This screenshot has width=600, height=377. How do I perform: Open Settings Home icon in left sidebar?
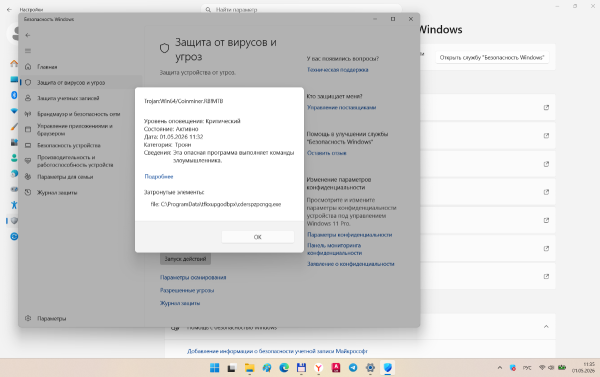14,64
